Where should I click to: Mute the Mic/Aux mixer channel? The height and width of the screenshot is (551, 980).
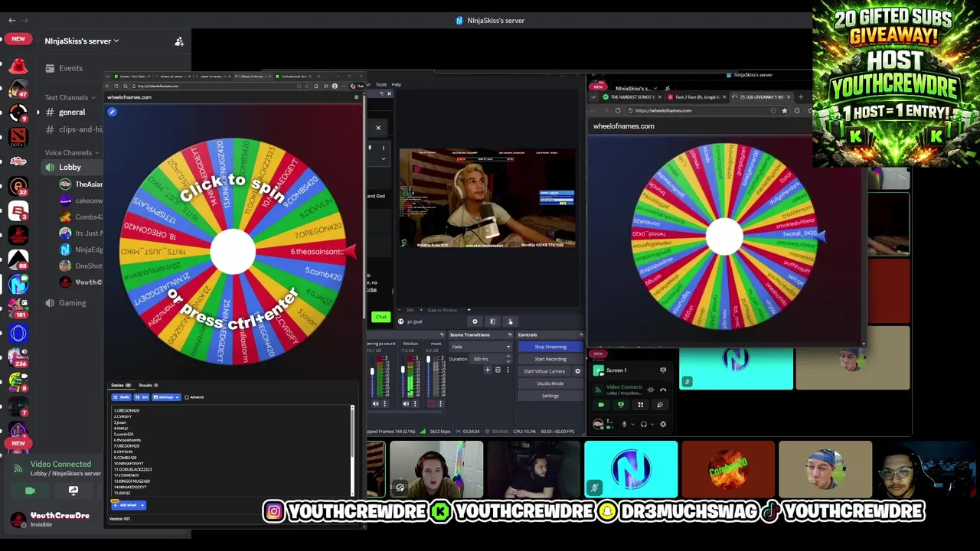(x=406, y=404)
